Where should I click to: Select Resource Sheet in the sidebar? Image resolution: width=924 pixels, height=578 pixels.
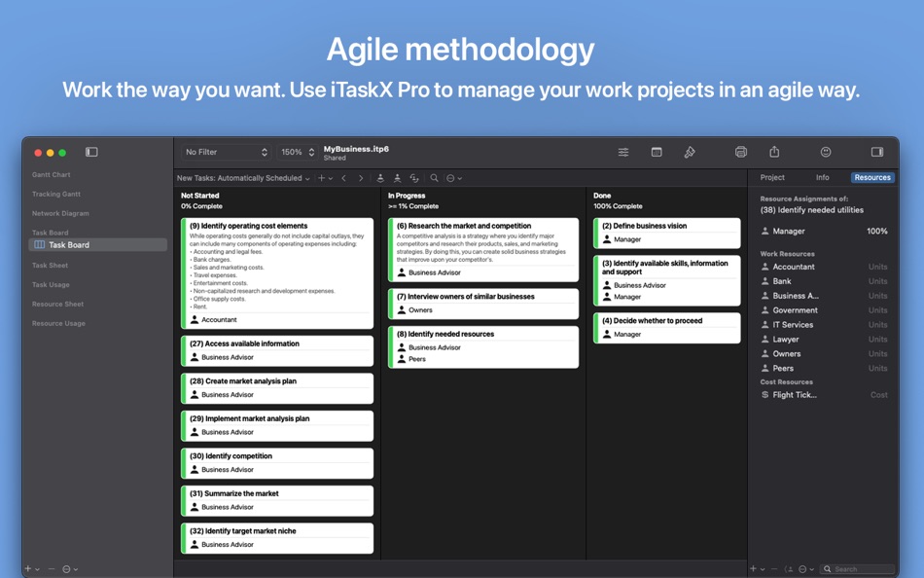click(57, 304)
